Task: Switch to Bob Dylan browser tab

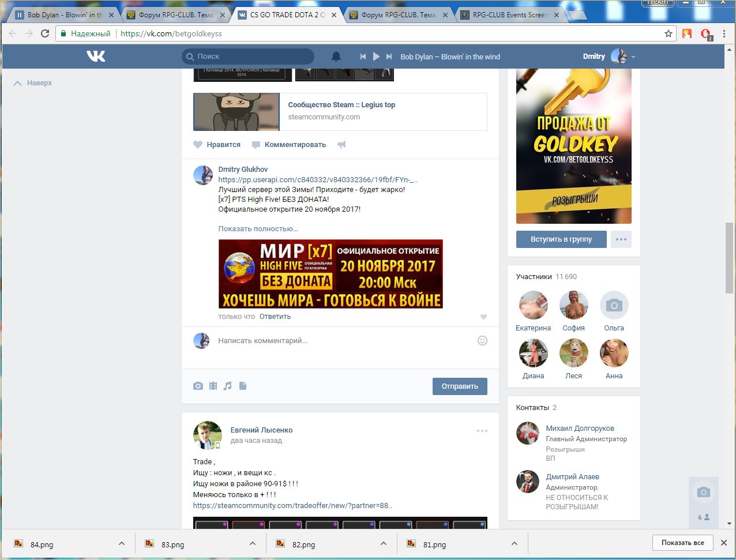Action: (x=65, y=15)
